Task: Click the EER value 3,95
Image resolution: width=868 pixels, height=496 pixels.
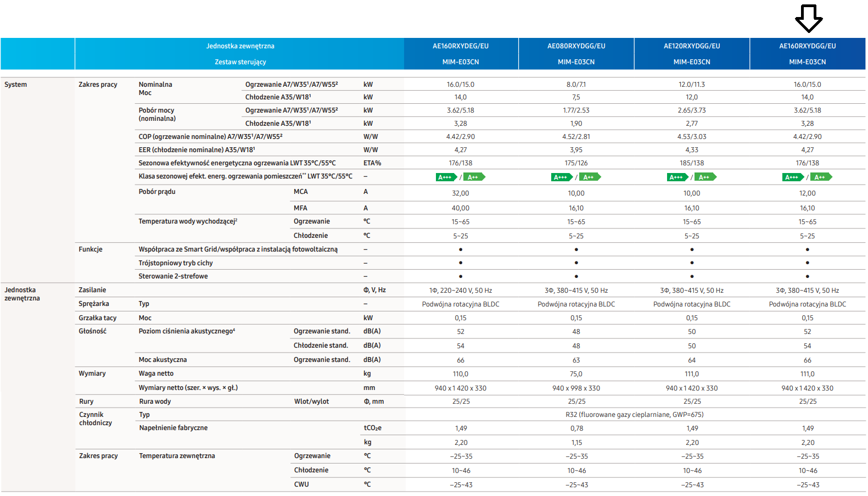Action: tap(576, 150)
